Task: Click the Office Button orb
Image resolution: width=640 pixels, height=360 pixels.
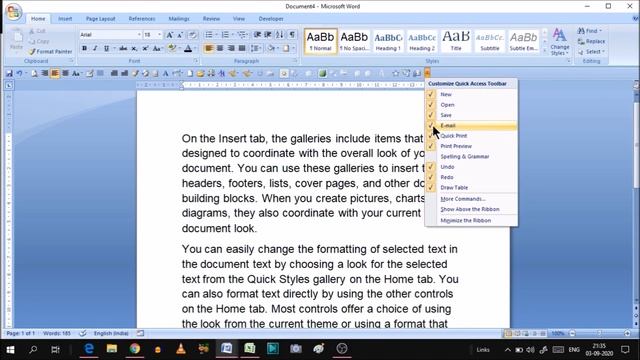Action: click(x=13, y=12)
